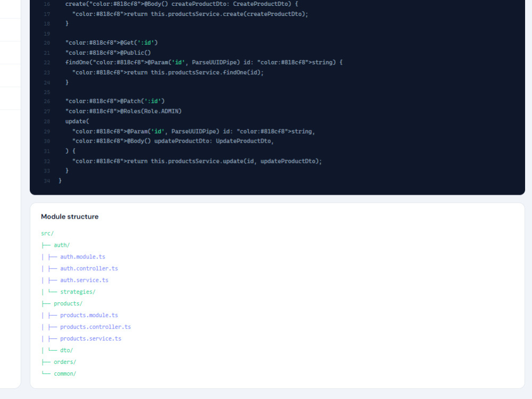The width and height of the screenshot is (532, 399).
Task: Click line number 26 in code gutter
Action: [x=47, y=101]
